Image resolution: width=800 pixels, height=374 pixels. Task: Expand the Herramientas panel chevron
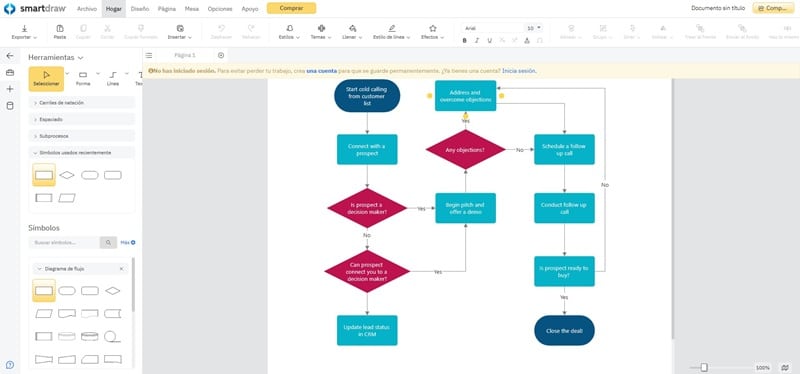[x=81, y=58]
